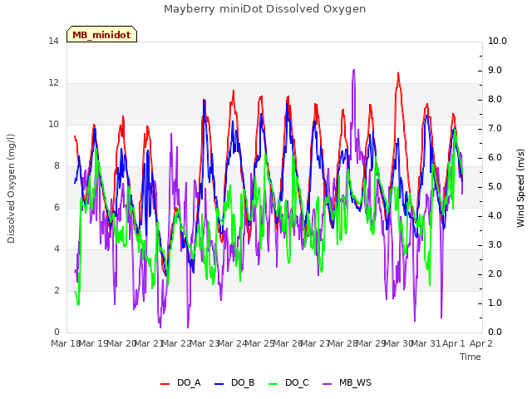Click the Apr 2 date tick label

pyautogui.click(x=481, y=343)
